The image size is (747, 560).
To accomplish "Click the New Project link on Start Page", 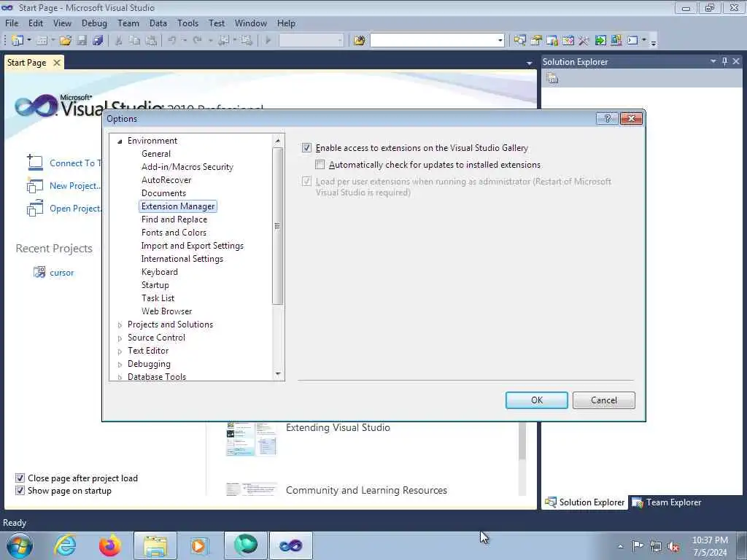I will coord(75,186).
